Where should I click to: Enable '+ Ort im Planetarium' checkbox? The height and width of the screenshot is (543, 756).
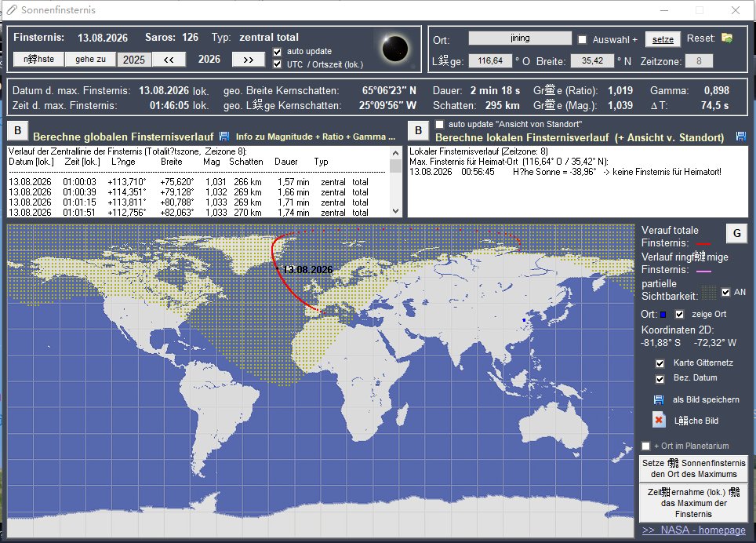point(646,446)
